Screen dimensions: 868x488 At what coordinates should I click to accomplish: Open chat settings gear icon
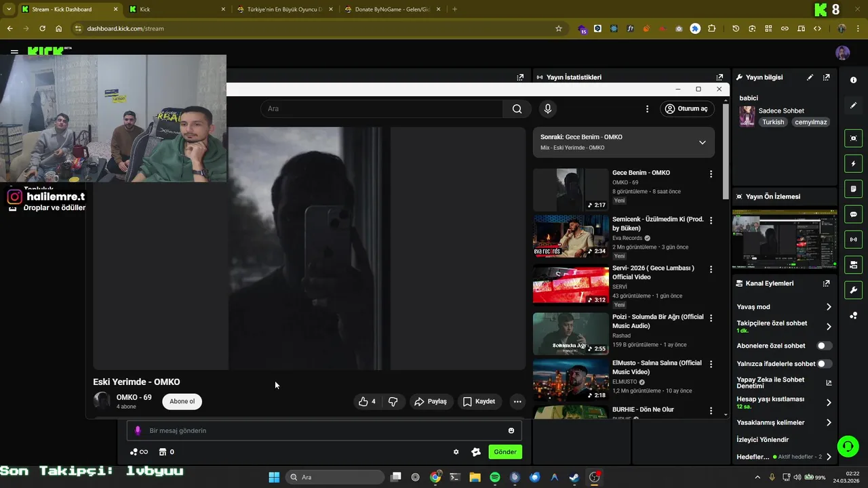[456, 452]
